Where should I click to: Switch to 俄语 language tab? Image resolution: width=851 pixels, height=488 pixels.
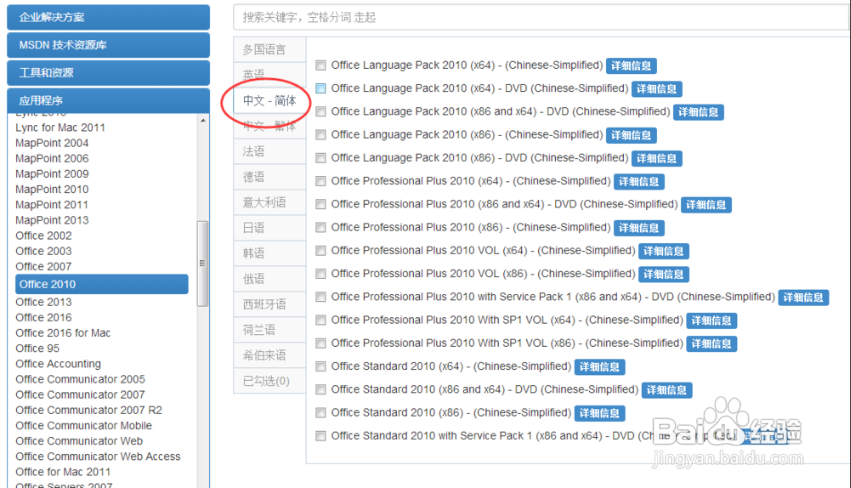click(x=270, y=279)
